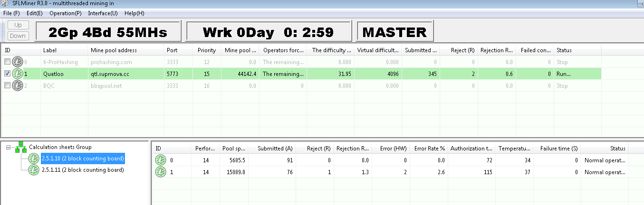Viewport: 644px width, 205px height.
Task: Uncheck the Quatloo pool checkbox
Action: (x=7, y=74)
